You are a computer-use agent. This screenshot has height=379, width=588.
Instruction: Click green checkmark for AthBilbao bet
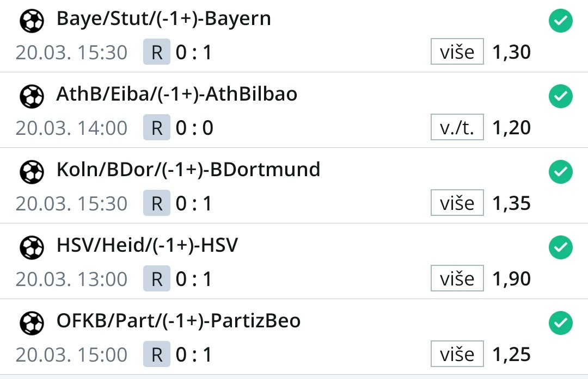[561, 96]
